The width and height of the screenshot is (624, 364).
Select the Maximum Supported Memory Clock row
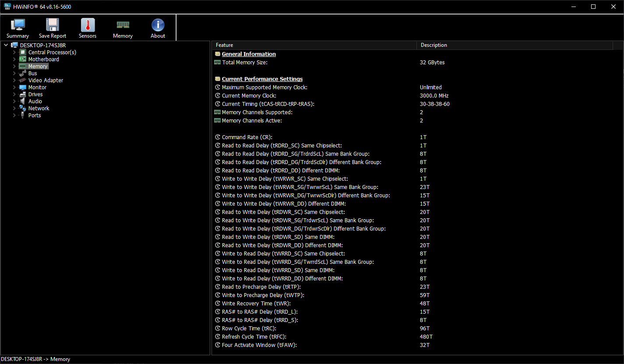[417, 87]
